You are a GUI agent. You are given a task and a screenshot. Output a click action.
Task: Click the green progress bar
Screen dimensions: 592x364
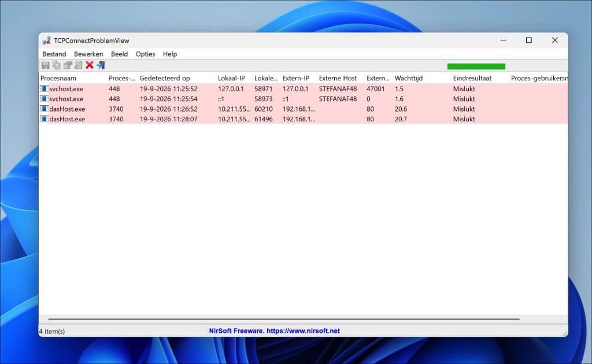(x=476, y=66)
